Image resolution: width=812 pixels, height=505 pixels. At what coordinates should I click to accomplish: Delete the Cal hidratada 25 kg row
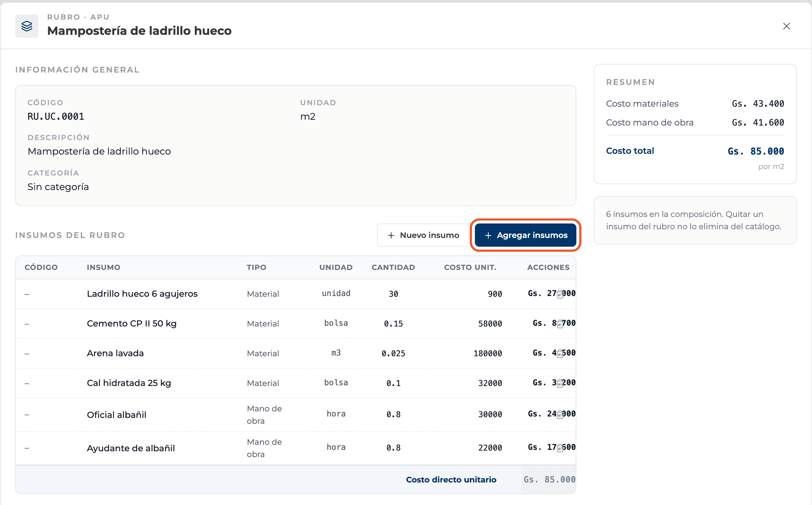[x=560, y=383]
